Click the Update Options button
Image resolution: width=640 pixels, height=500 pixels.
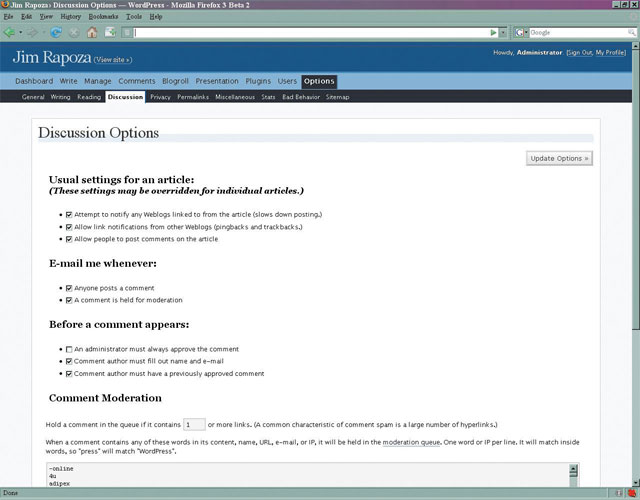[559, 158]
